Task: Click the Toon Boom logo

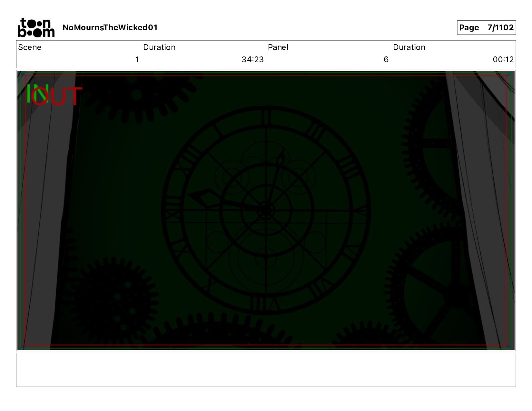Action: [36, 27]
